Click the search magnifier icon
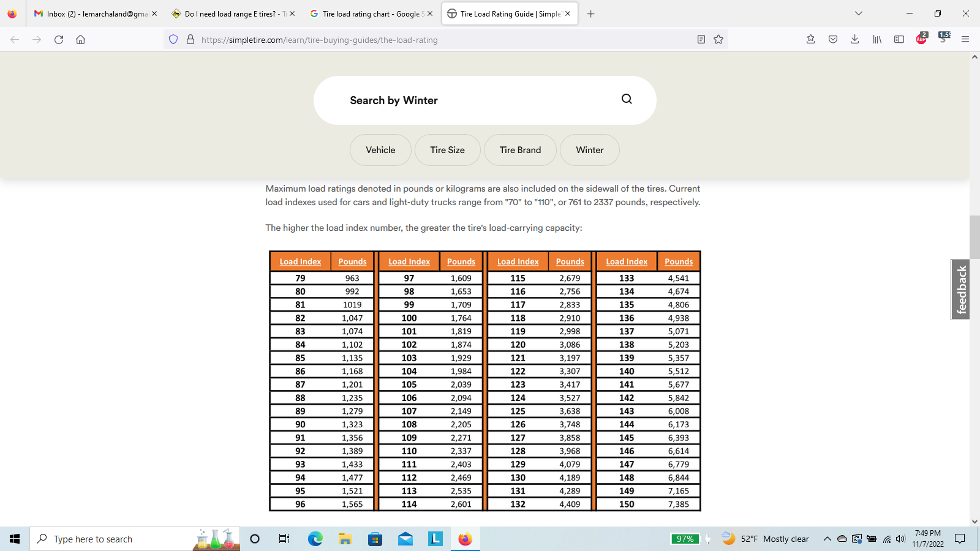Viewport: 980px width, 551px height. [627, 99]
